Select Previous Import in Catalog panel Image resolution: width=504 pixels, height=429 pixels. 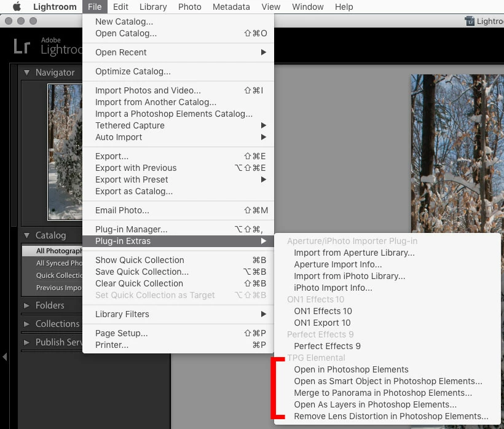pos(52,288)
